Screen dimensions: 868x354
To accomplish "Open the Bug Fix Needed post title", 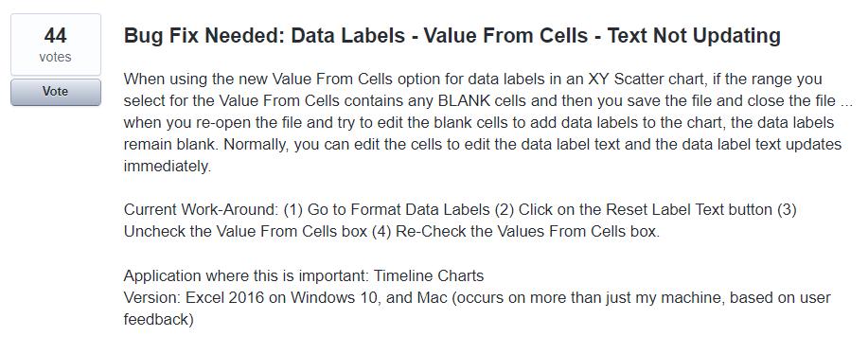I will pos(452,36).
